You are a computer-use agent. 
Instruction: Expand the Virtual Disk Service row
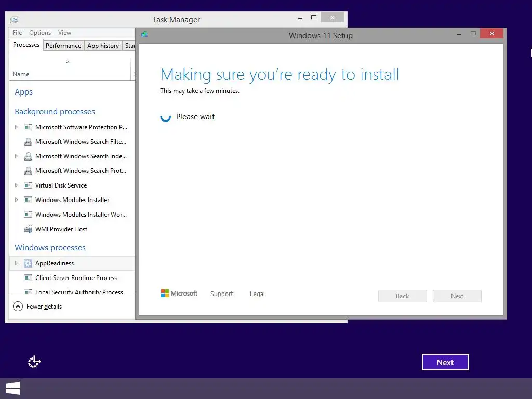click(16, 185)
